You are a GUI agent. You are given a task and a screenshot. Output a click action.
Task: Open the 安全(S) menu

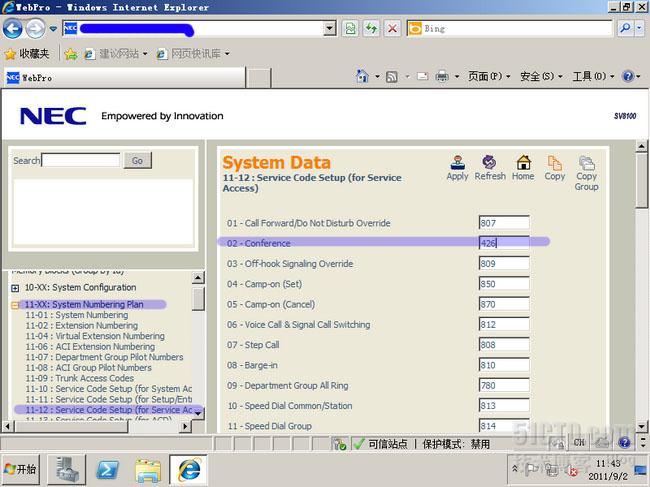(541, 76)
